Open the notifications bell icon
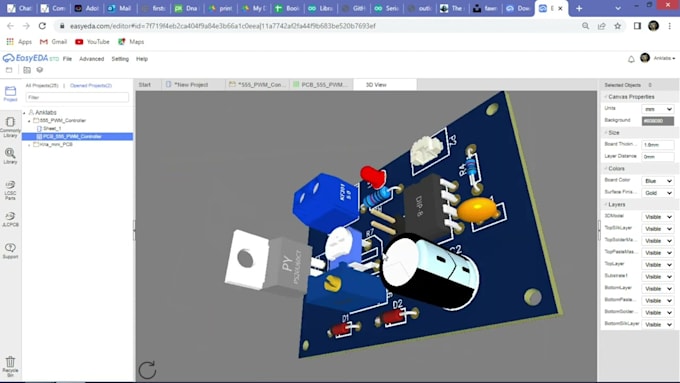680x383 pixels. 631,59
